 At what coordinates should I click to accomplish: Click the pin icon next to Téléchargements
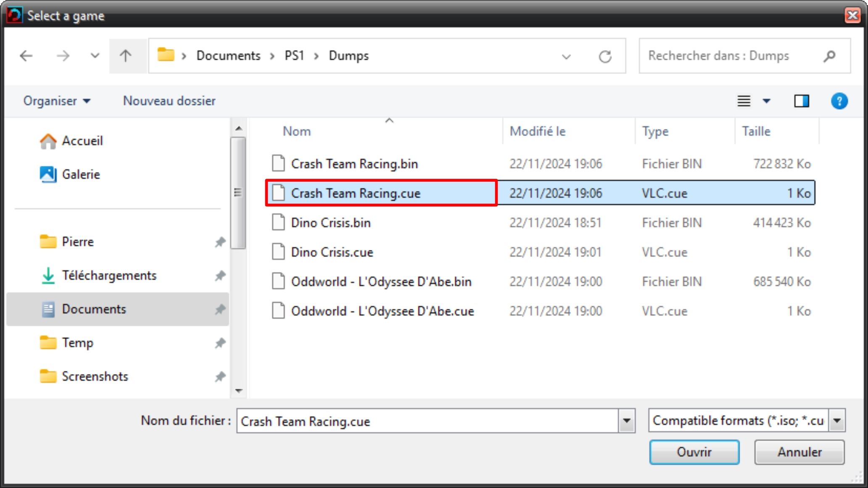[220, 276]
